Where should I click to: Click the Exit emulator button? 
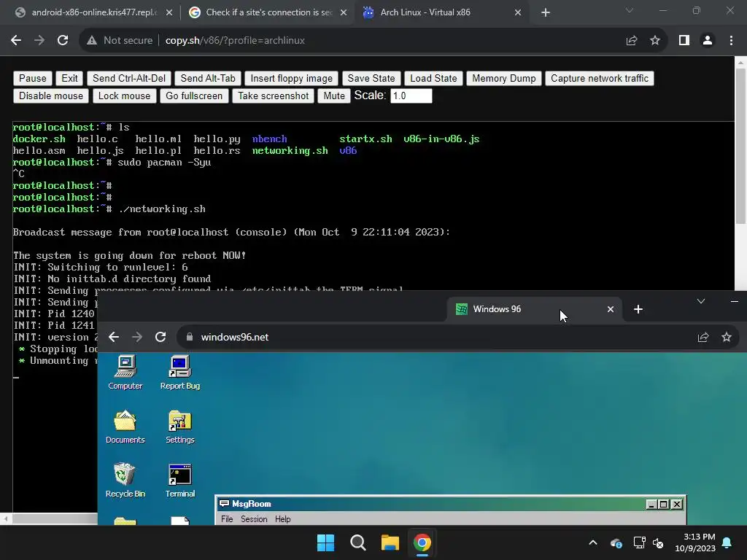(69, 78)
